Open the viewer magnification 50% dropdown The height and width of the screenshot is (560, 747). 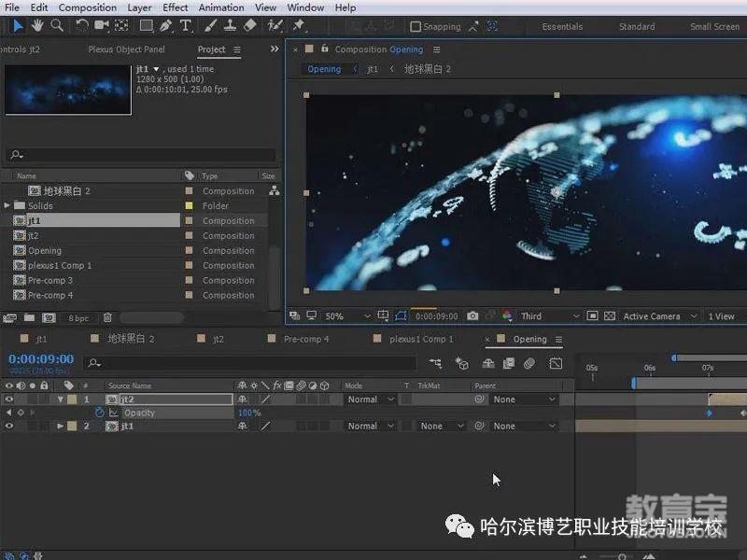tap(346, 316)
